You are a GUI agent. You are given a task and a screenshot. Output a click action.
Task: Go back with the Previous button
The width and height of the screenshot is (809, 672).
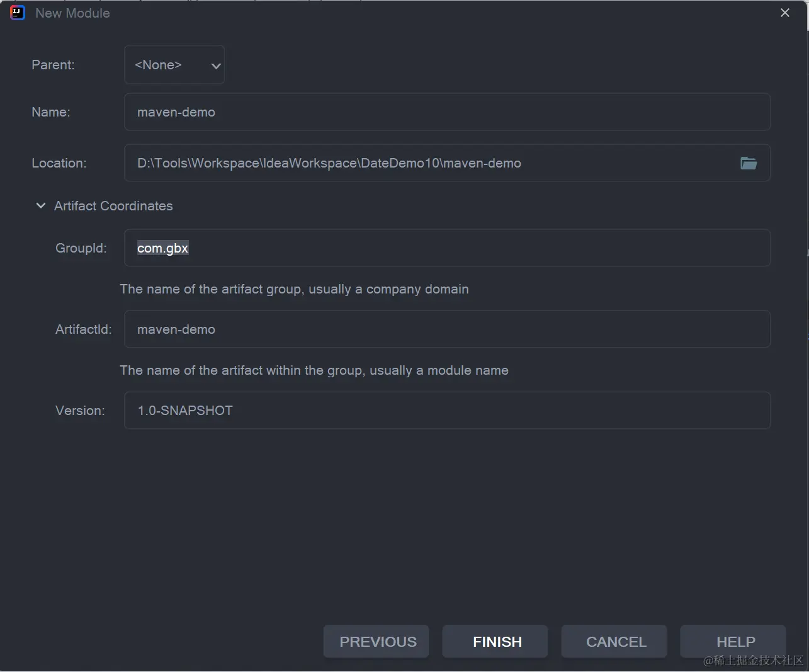(x=376, y=641)
